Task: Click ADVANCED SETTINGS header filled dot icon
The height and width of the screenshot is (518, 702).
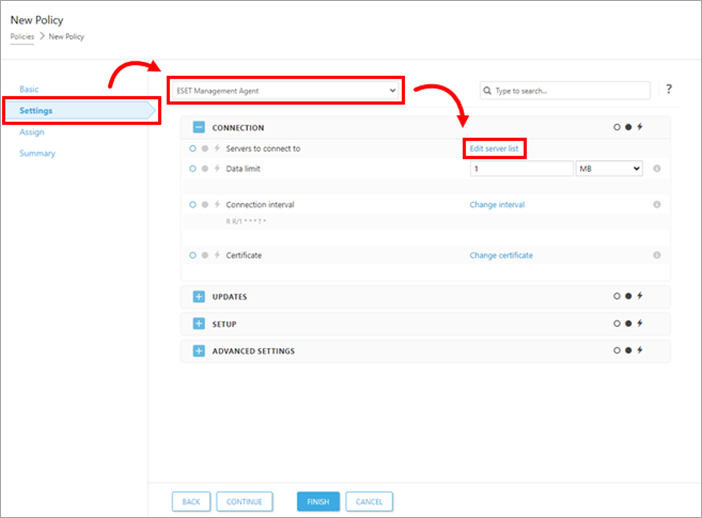Action: [629, 350]
